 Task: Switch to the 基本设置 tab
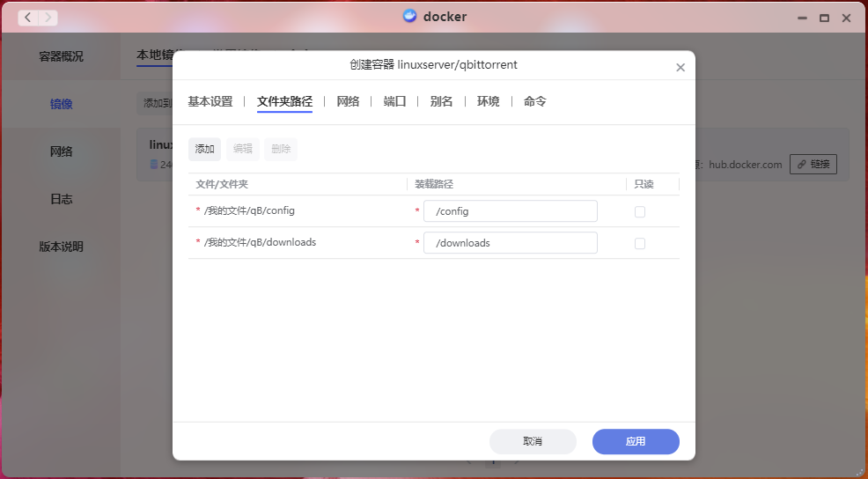pyautogui.click(x=210, y=101)
